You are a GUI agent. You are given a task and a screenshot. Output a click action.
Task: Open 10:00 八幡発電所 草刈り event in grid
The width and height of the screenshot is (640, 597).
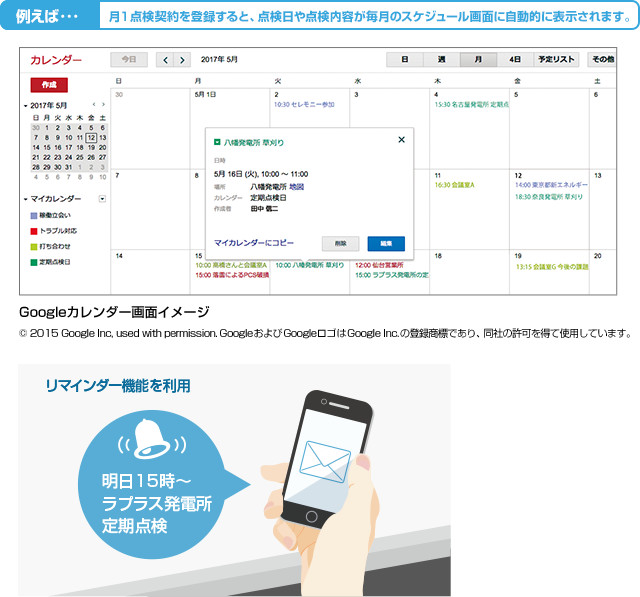coord(309,265)
